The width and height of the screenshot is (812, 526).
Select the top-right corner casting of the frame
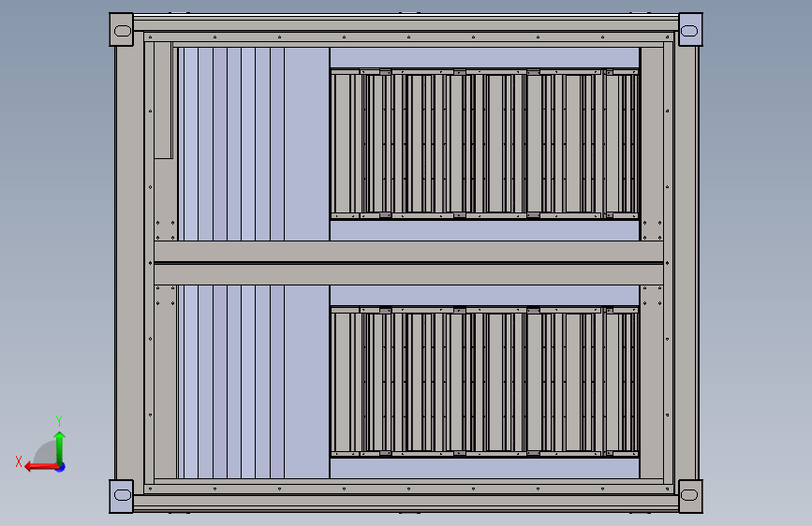coord(690,30)
